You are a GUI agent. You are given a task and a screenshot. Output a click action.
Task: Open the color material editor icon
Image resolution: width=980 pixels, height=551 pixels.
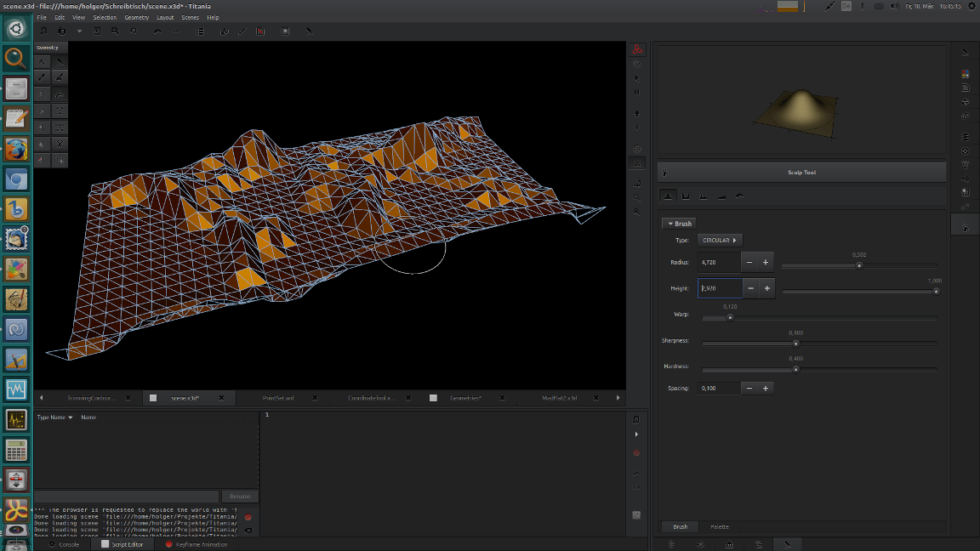click(965, 73)
